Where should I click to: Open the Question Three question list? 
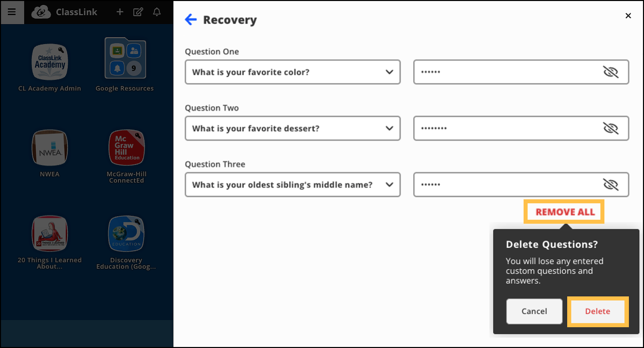tap(389, 185)
